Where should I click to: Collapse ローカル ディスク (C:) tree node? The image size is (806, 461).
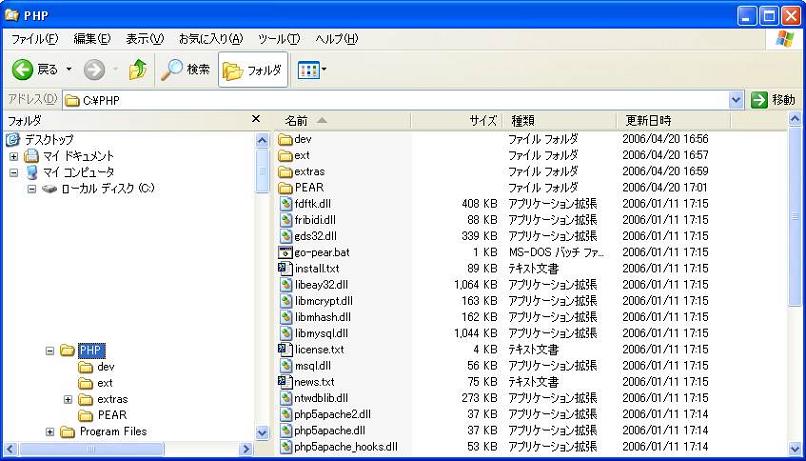pos(32,189)
